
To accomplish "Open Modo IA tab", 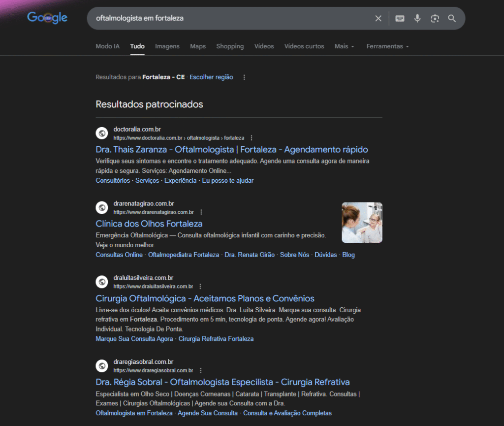I will [107, 46].
